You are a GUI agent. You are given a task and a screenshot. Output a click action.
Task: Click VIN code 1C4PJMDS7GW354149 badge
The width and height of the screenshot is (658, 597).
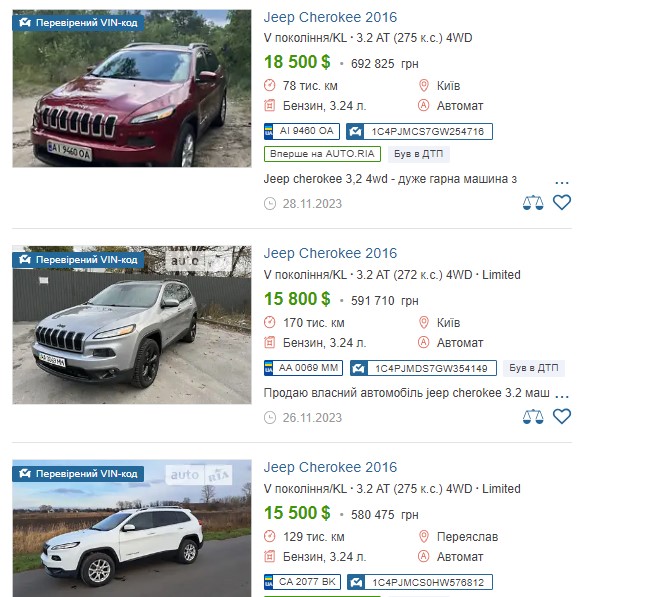point(423,368)
